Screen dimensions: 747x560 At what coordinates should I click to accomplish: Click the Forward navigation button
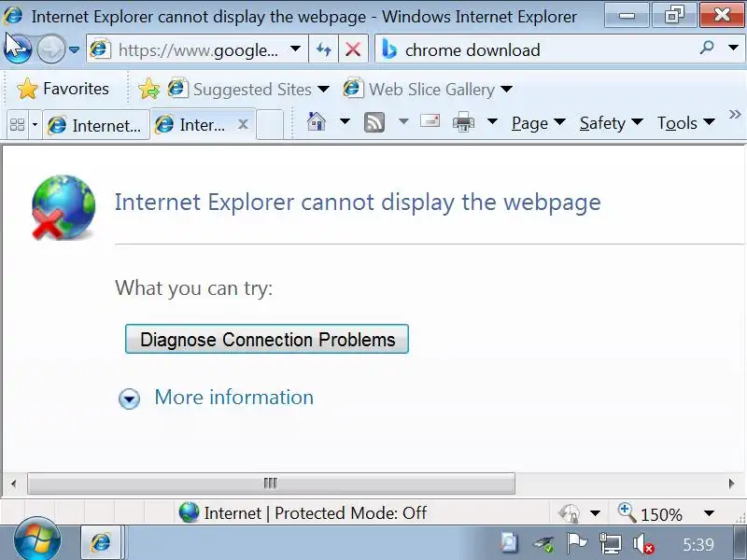50,49
